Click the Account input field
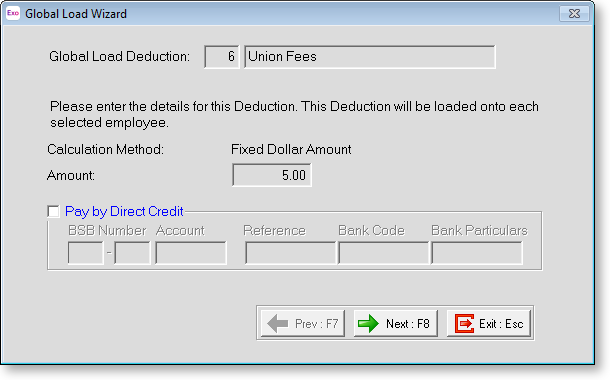Screen dimensions: 610x380 (x=191, y=253)
